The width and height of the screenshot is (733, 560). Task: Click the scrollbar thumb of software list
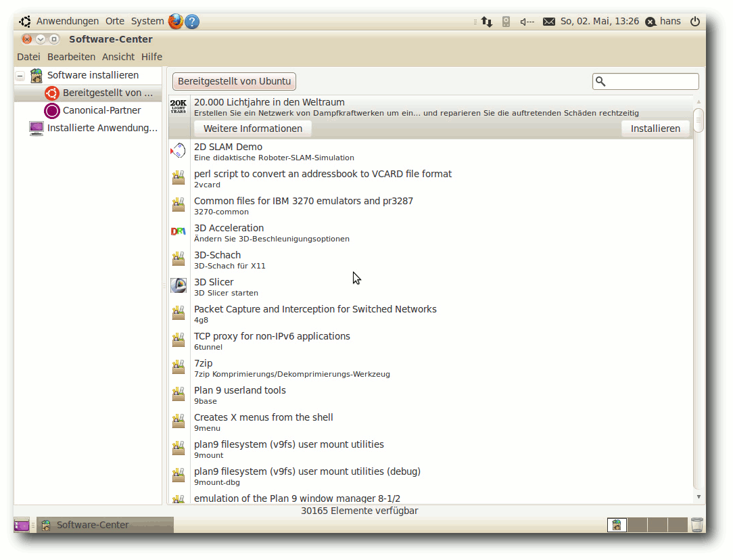[699, 120]
